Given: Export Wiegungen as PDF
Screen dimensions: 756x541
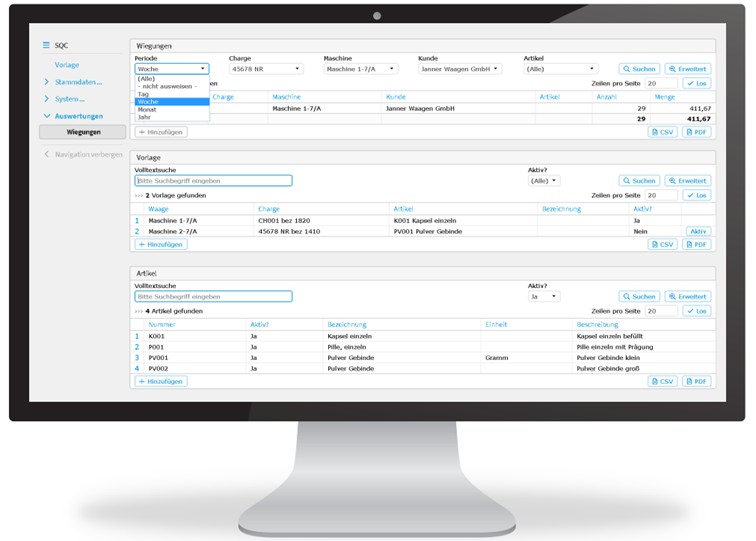Looking at the screenshot, I should [696, 132].
